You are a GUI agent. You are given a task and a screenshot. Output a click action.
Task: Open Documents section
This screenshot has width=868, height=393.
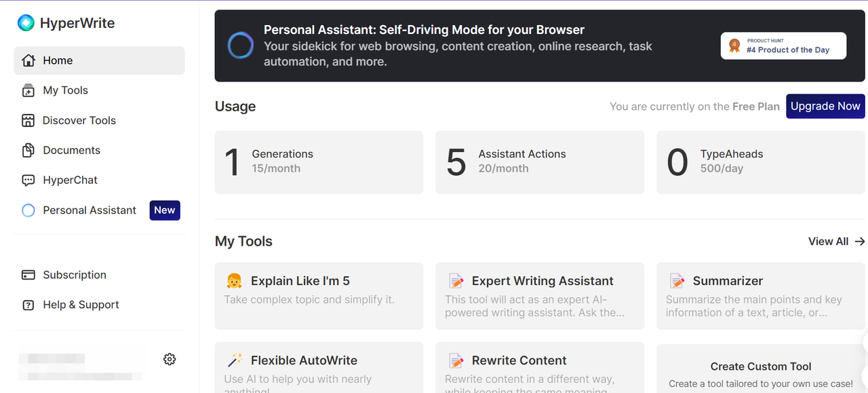click(99, 150)
